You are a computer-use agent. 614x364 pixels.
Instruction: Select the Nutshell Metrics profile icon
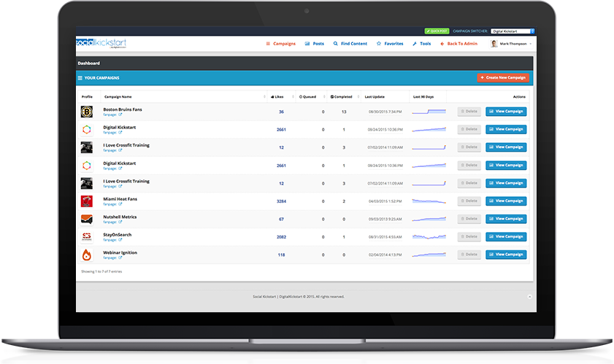click(x=87, y=219)
